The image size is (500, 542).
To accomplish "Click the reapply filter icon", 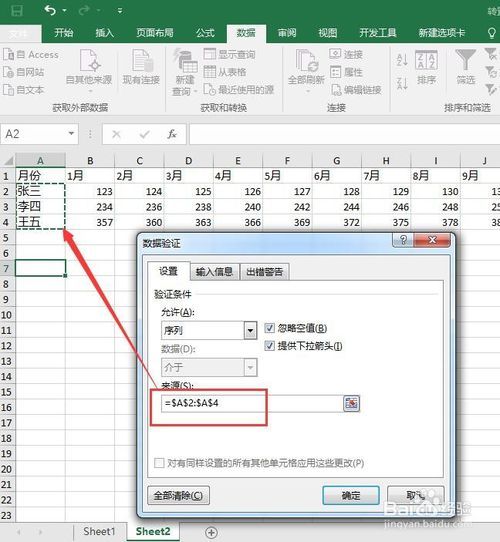I will tap(491, 72).
